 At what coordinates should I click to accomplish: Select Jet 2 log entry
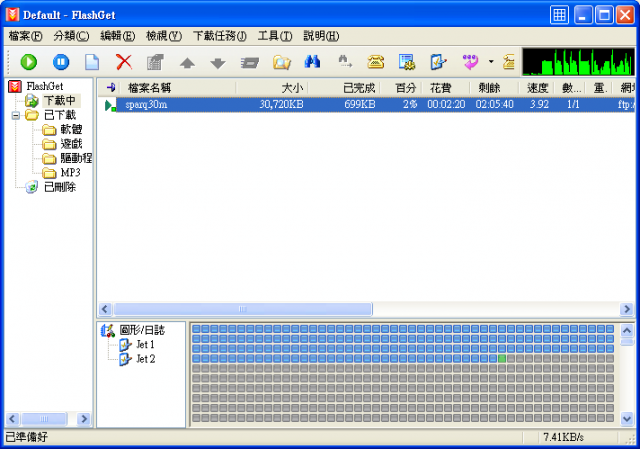click(x=145, y=359)
